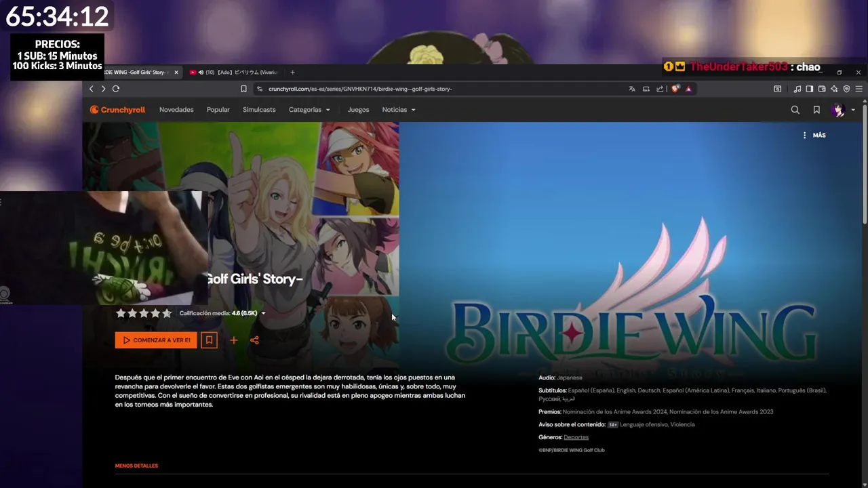Open Crunchyroll watchlist bookmark in header
The width and height of the screenshot is (868, 488).
pyautogui.click(x=816, y=110)
